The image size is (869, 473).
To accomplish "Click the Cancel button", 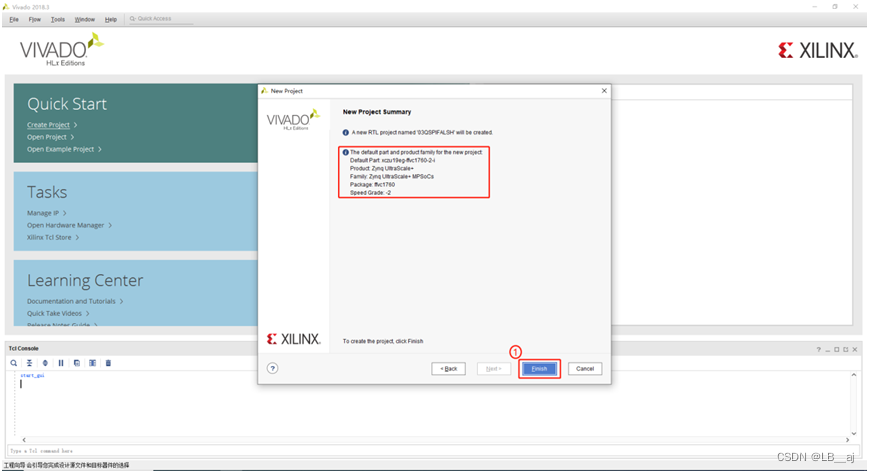I will tap(585, 369).
